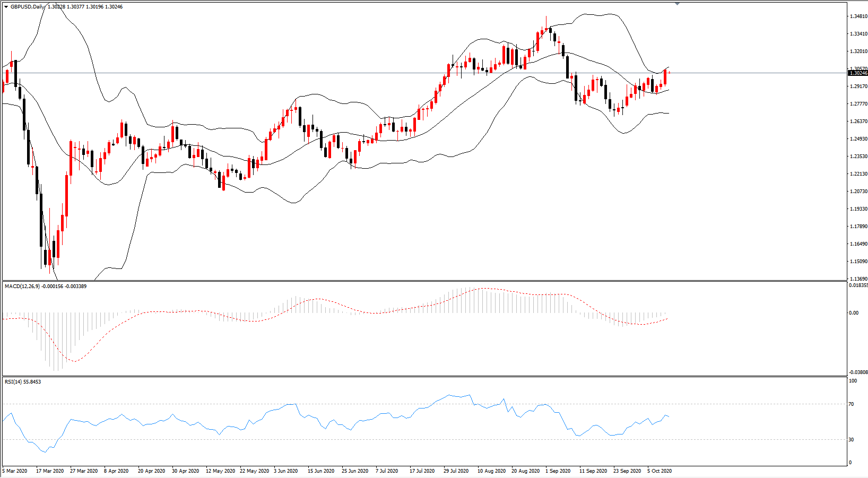
Task: Expand the arrow beside GBPUSD,Daily title
Action: pos(6,7)
